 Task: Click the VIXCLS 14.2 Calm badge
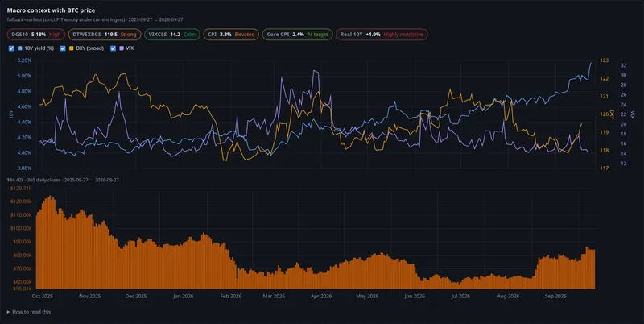[x=172, y=35]
